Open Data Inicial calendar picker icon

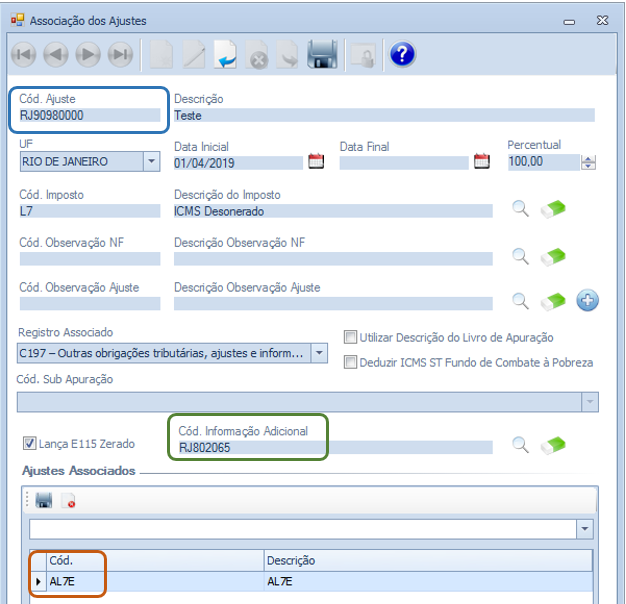pos(317,161)
